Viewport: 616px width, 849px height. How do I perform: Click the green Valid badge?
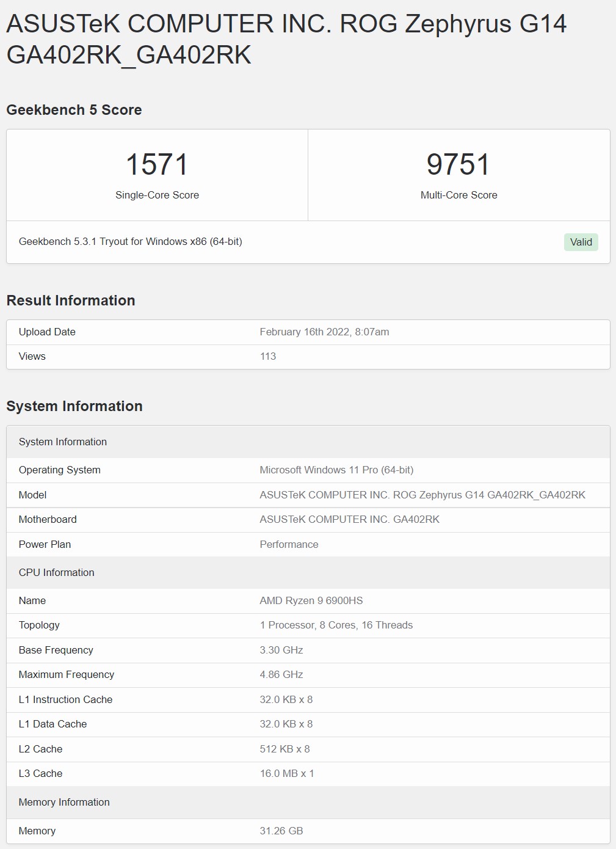[581, 242]
